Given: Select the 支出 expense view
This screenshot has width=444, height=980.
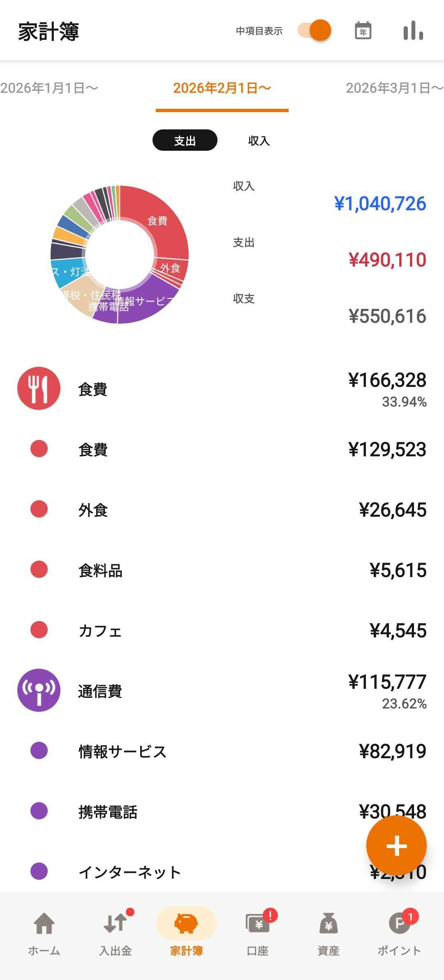Looking at the screenshot, I should tap(185, 140).
